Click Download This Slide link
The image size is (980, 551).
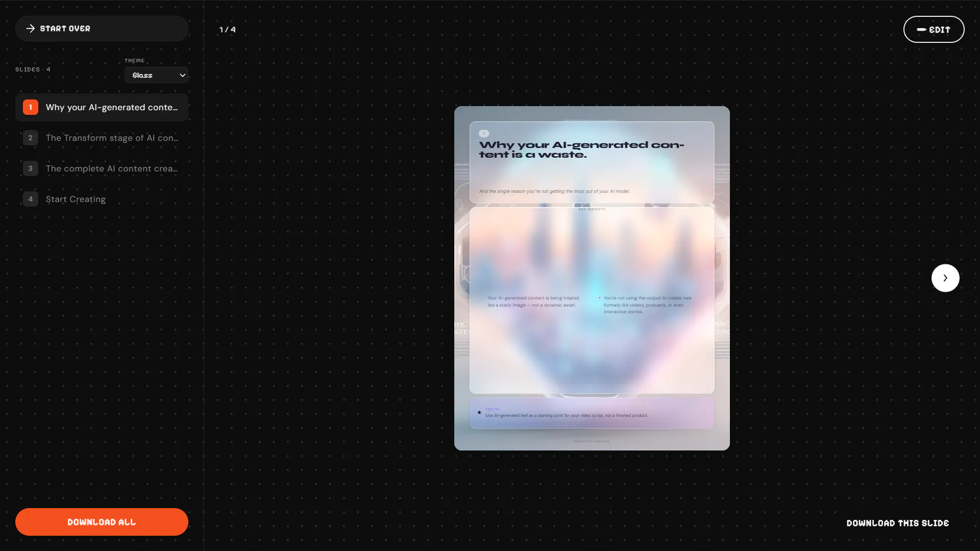(898, 523)
